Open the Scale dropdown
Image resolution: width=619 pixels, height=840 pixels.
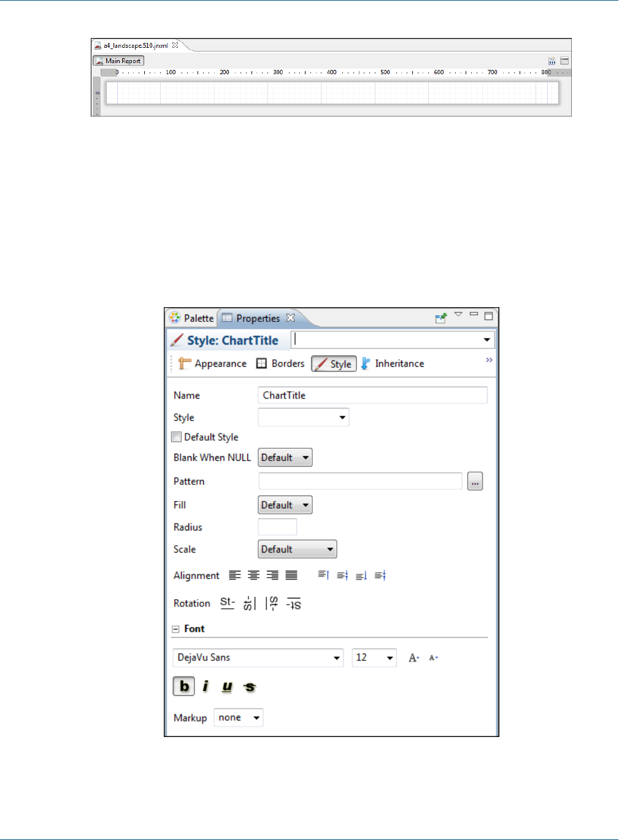pos(298,549)
